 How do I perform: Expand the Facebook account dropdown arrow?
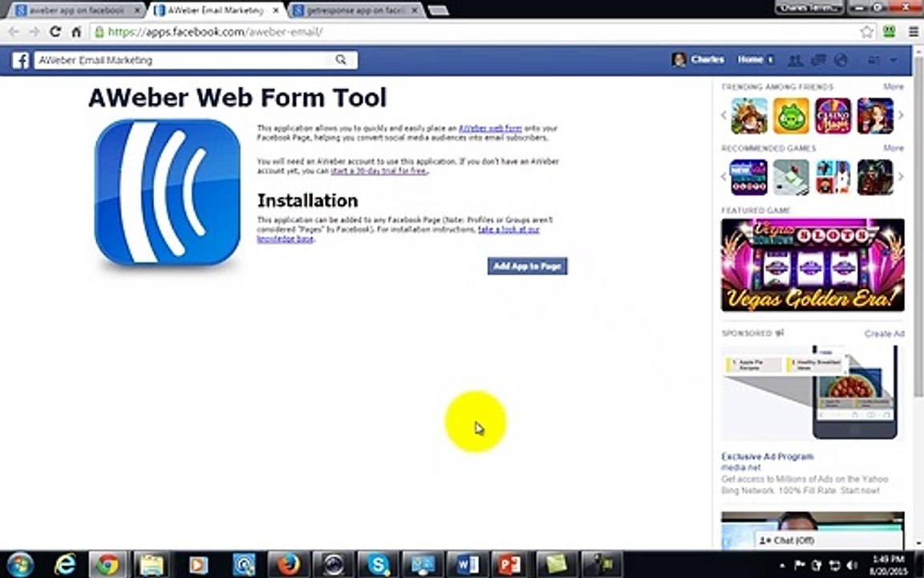pos(894,60)
